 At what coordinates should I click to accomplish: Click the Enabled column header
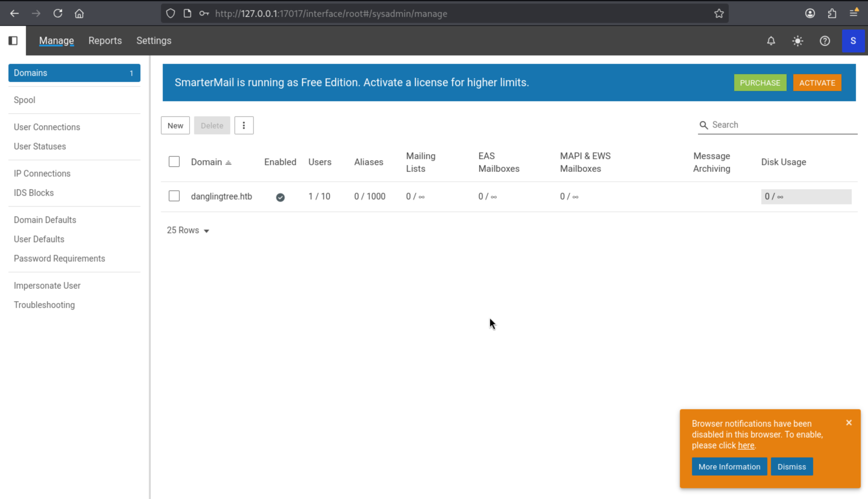click(280, 162)
